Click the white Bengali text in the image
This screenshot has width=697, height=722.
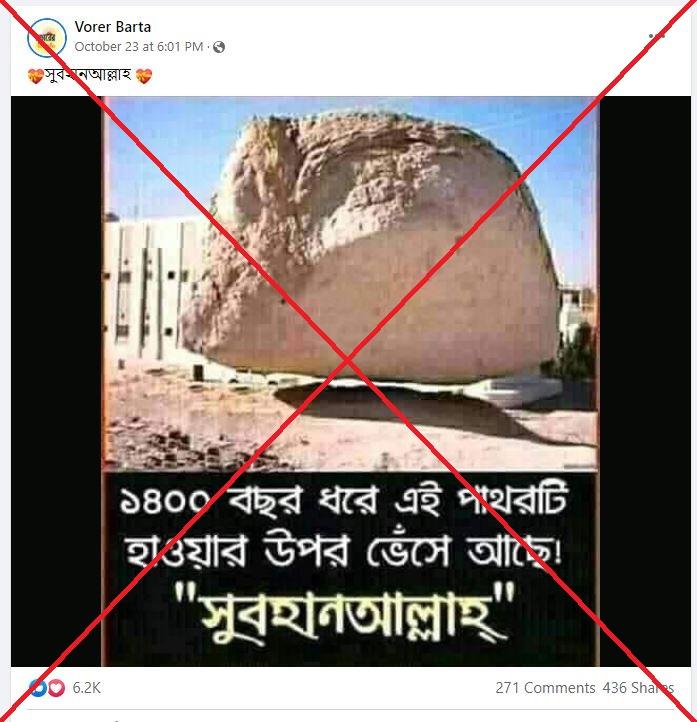pos(344,526)
